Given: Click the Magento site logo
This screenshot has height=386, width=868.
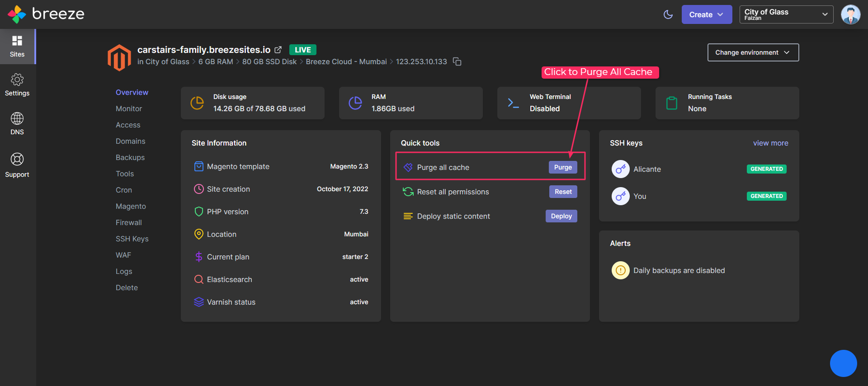Looking at the screenshot, I should pos(119,58).
